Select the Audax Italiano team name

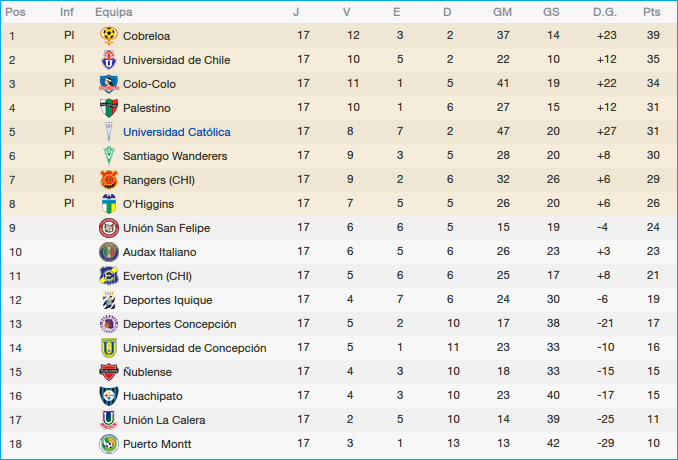point(159,252)
